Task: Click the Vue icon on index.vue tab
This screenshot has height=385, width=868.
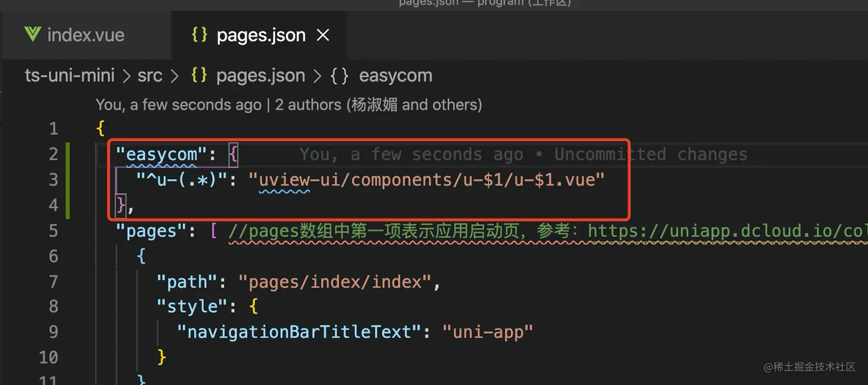Action: (33, 34)
